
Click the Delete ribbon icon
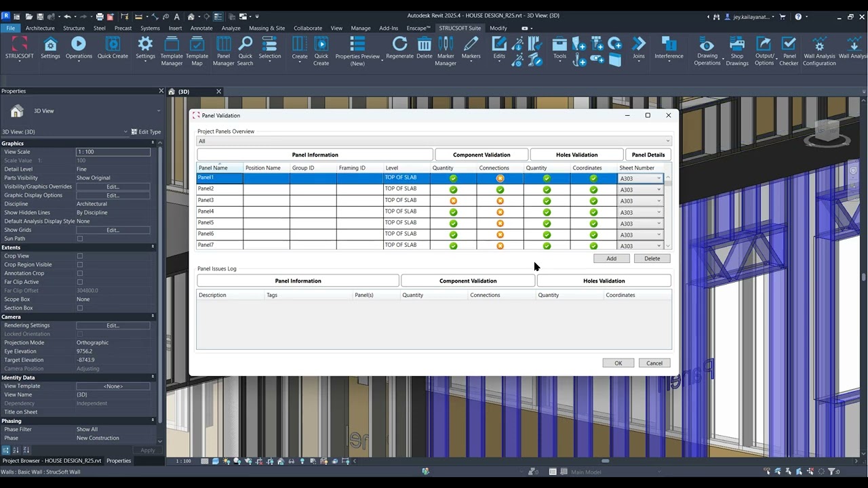coord(425,48)
